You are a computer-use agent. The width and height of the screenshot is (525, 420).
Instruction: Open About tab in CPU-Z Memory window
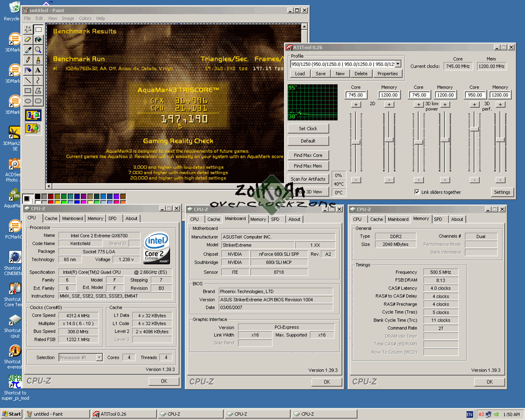pyautogui.click(x=457, y=219)
